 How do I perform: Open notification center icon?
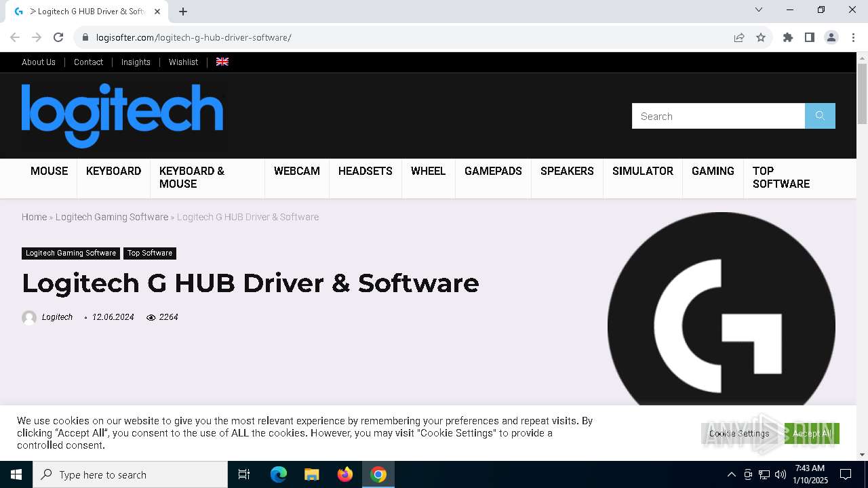[846, 474]
